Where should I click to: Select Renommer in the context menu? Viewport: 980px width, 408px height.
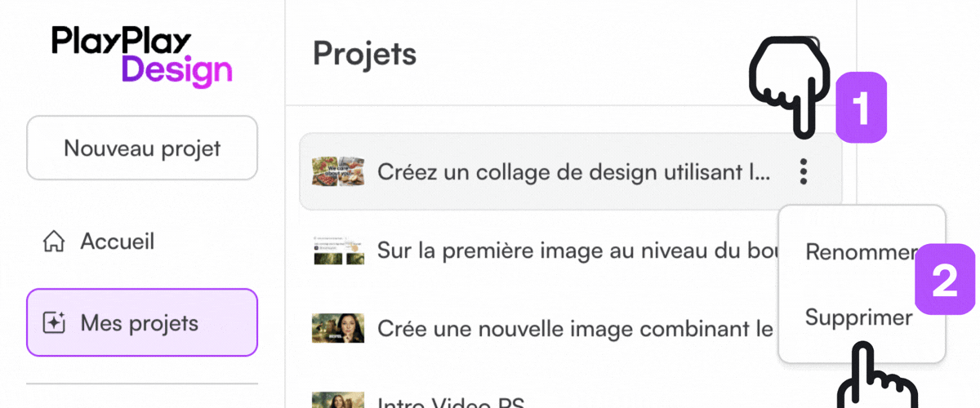click(x=857, y=252)
